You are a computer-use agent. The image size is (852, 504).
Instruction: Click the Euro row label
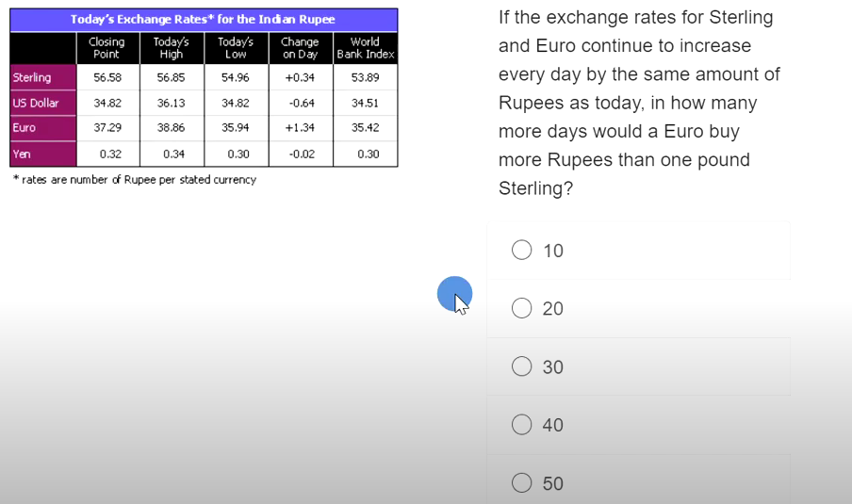point(43,127)
